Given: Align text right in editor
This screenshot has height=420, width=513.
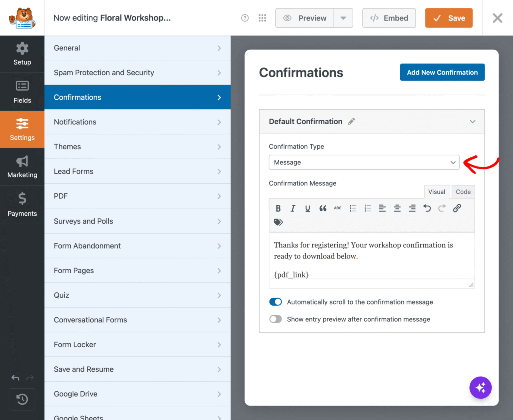Looking at the screenshot, I should 412,208.
